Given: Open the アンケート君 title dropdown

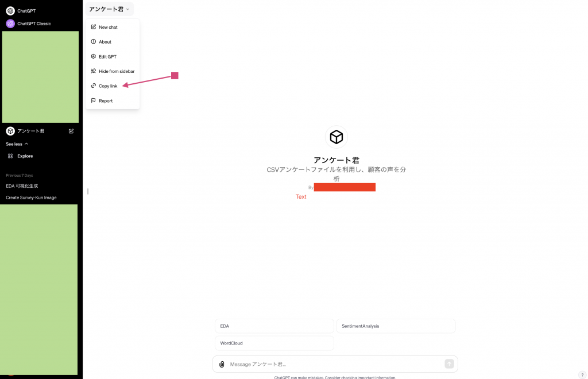Looking at the screenshot, I should point(109,9).
